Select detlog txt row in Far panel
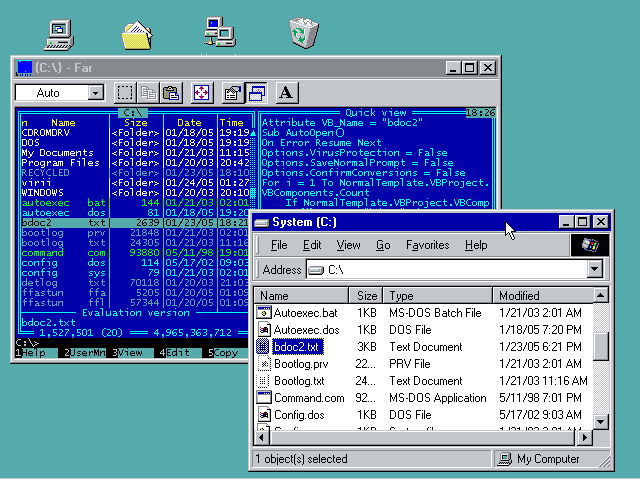This screenshot has height=480, width=640. click(135, 283)
